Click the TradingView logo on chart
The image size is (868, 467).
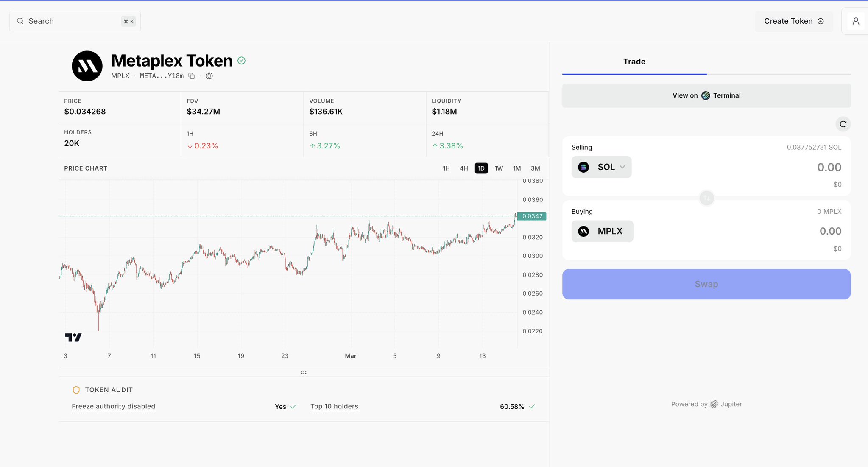click(73, 338)
